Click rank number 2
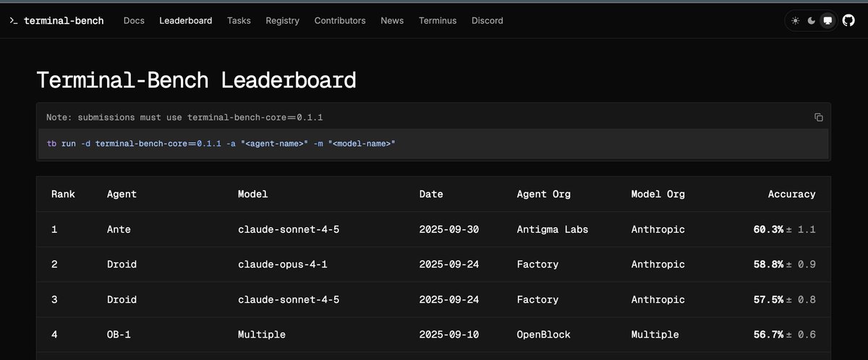868x360 pixels. 54,264
